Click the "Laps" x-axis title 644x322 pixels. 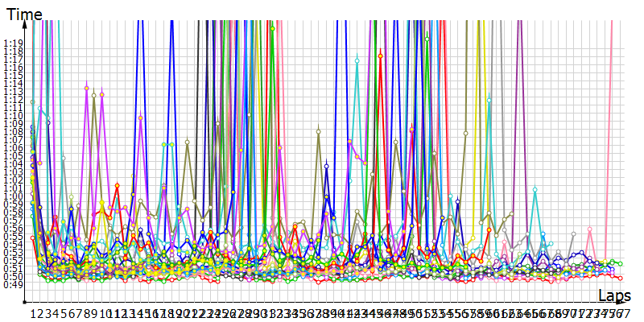tap(615, 298)
